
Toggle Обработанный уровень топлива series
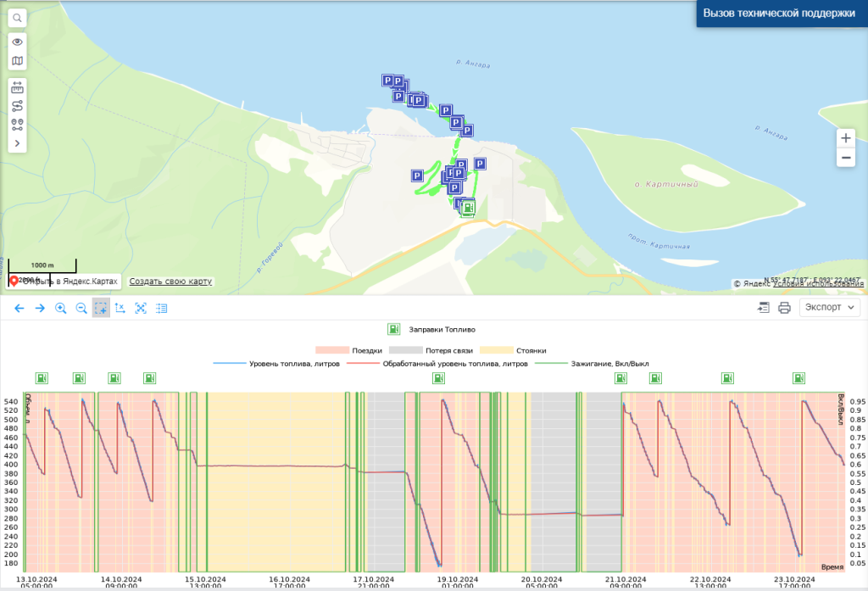pyautogui.click(x=437, y=364)
